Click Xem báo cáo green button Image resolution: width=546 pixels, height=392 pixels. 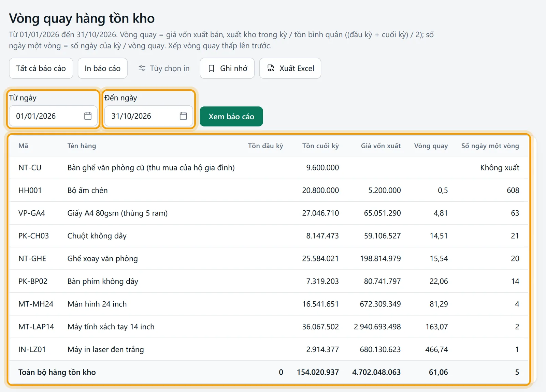[231, 117]
